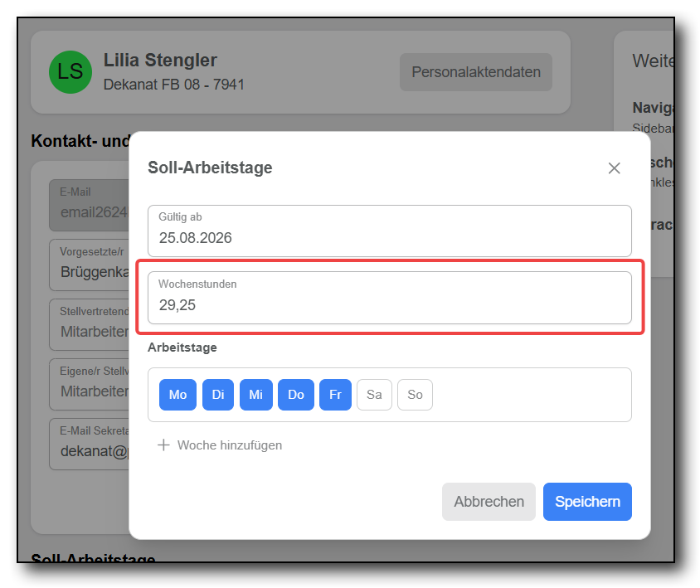Add a week via Woche hinzufügen
700x588 pixels.
pos(220,445)
